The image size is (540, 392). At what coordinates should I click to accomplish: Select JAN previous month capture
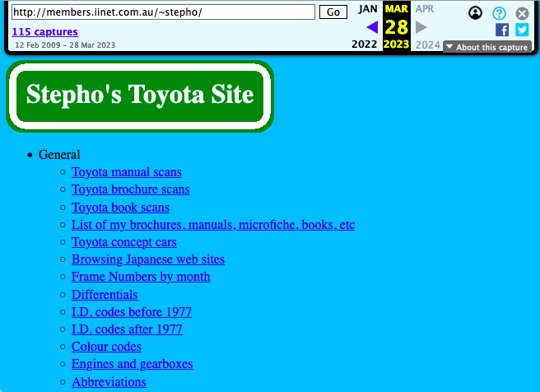[367, 8]
